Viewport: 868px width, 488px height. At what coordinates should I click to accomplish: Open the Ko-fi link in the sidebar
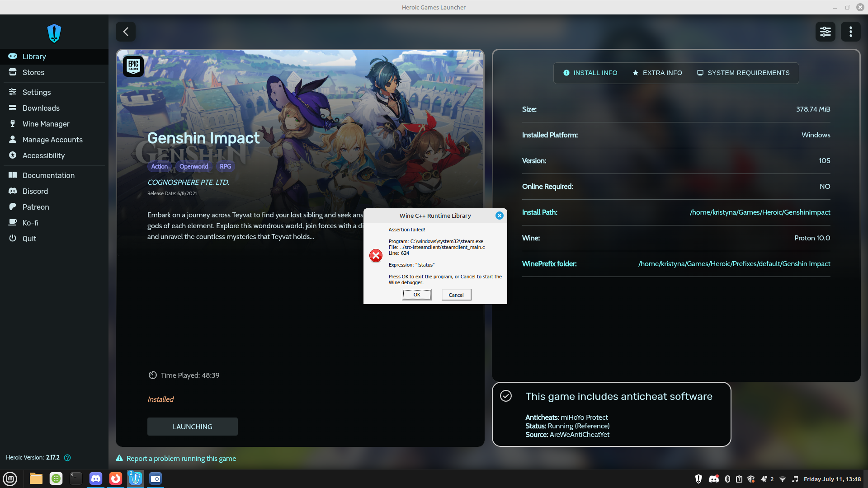[54, 223]
